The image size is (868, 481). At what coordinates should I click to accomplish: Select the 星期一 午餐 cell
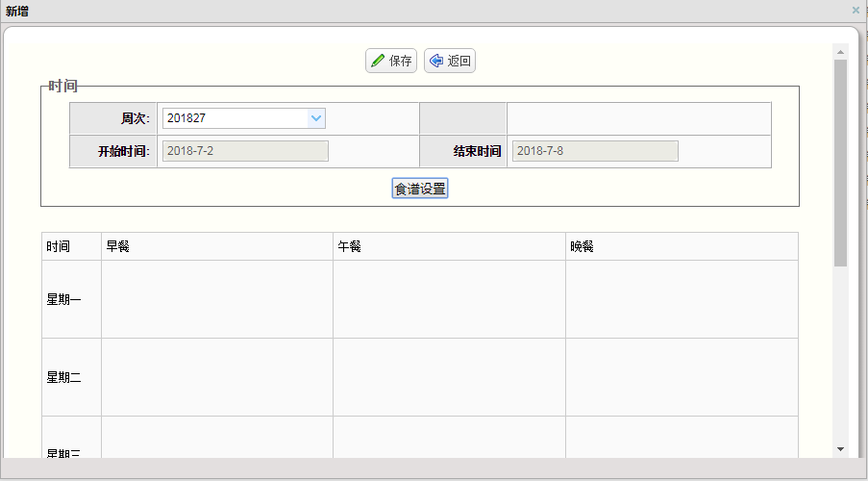pos(449,299)
